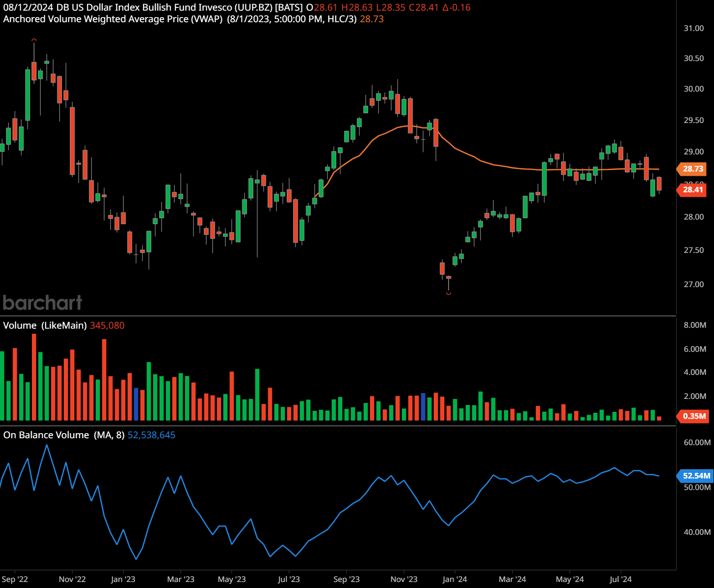Click the Jul '23 date axis label
Image resolution: width=714 pixels, height=588 pixels.
[x=289, y=579]
